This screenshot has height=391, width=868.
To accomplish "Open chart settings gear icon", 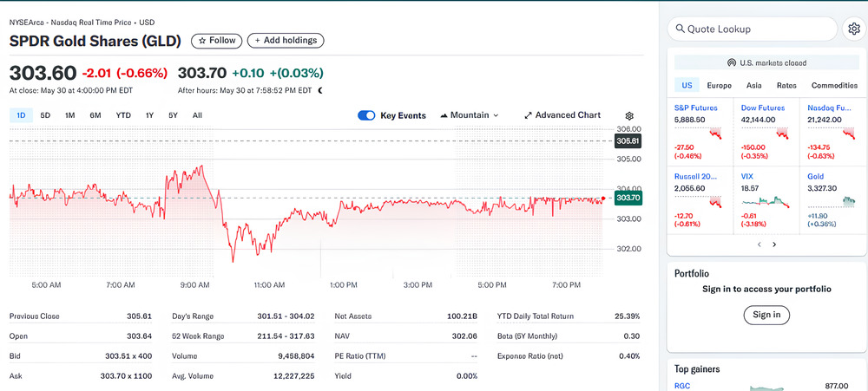I will (628, 116).
